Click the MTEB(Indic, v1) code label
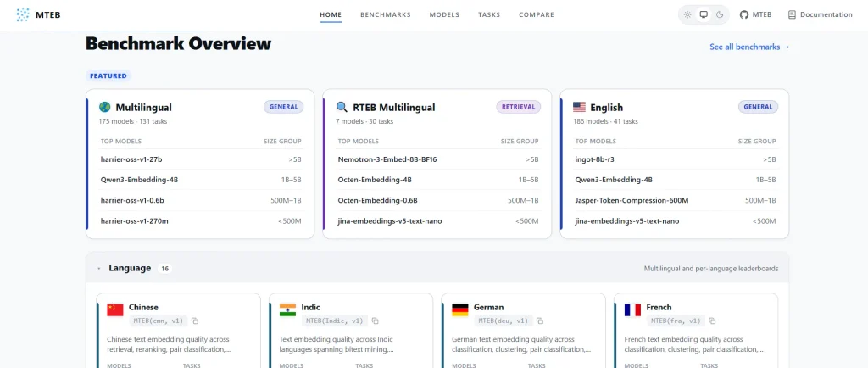 tap(335, 321)
